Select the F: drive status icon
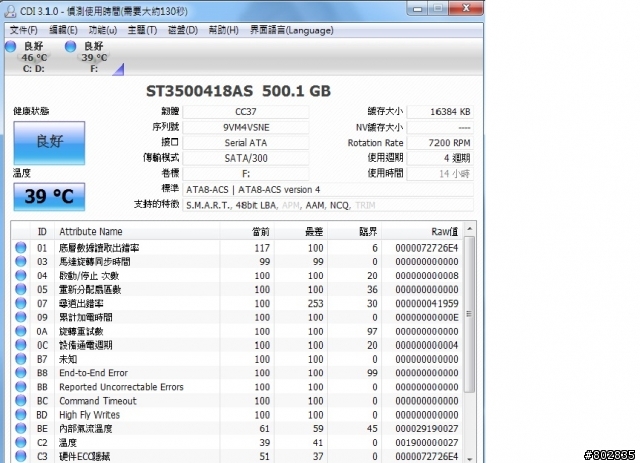 [x=71, y=47]
